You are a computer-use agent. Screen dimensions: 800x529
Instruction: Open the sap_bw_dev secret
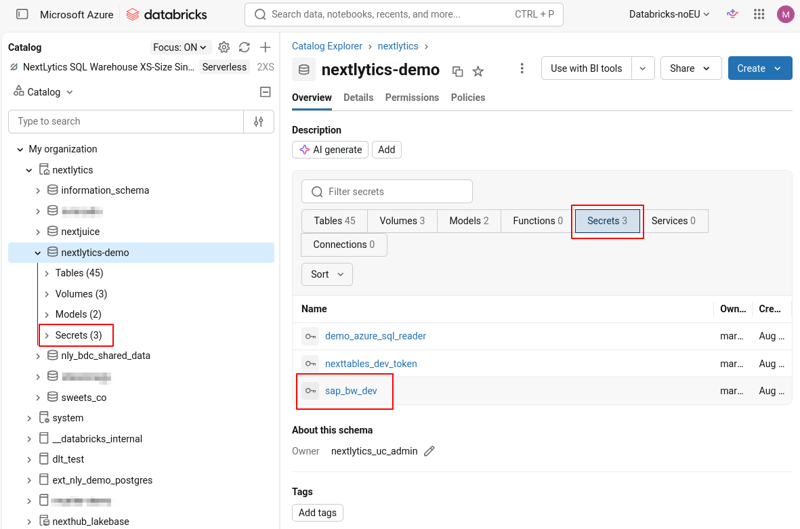pos(351,391)
